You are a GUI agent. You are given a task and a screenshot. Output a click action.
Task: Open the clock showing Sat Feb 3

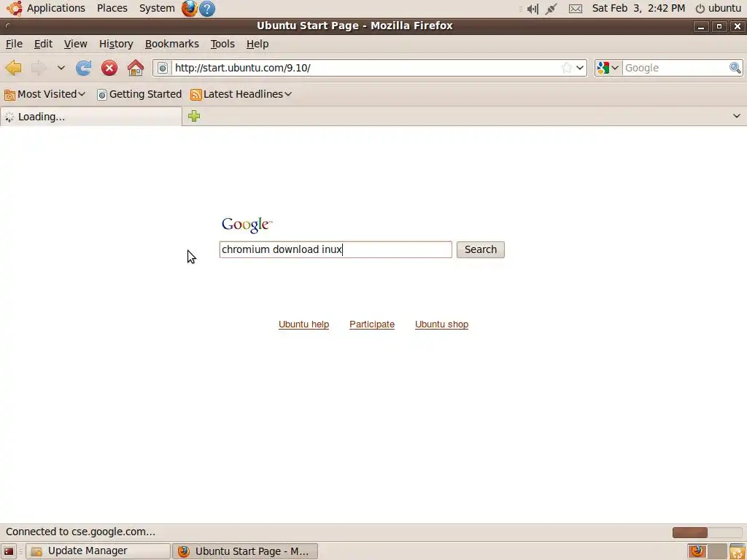(638, 8)
